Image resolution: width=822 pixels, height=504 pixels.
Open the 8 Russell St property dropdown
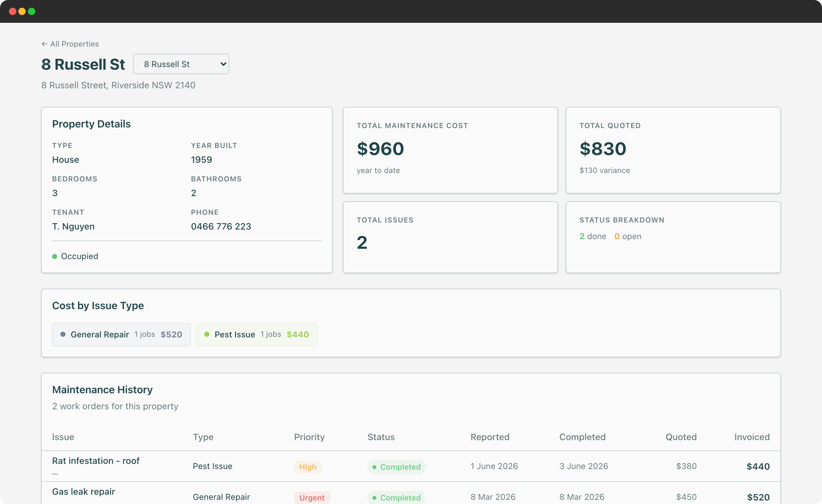tap(181, 64)
